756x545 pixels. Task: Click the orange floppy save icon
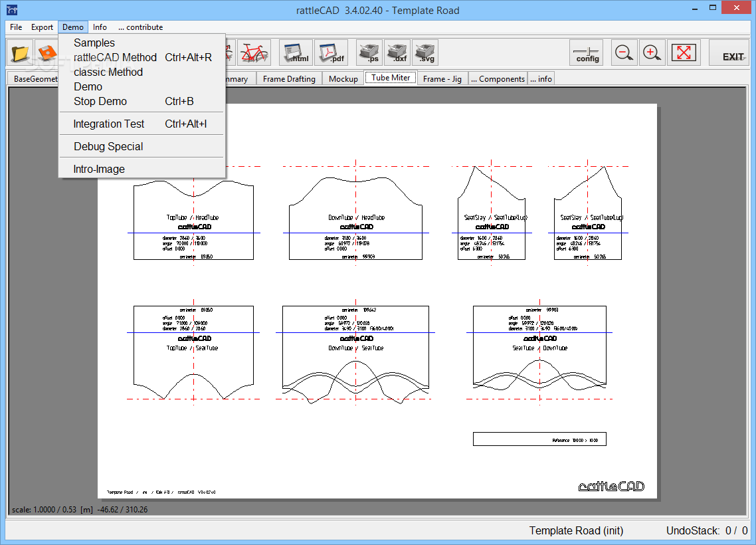tap(47, 53)
